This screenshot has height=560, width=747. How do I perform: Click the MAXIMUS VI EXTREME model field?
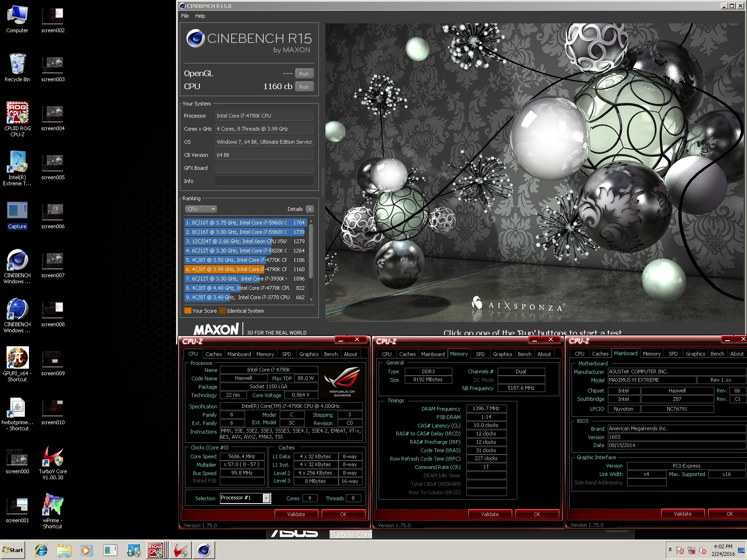coord(652,380)
